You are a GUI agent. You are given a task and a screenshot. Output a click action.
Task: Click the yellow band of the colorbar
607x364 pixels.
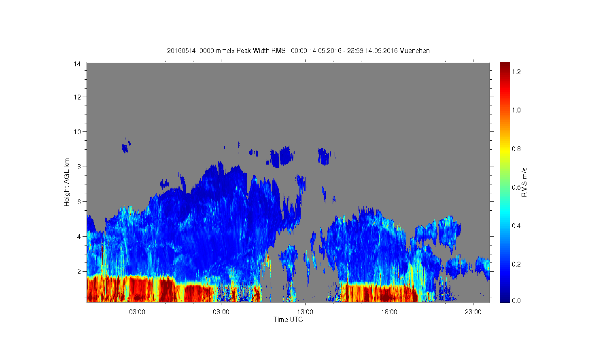[505, 150]
